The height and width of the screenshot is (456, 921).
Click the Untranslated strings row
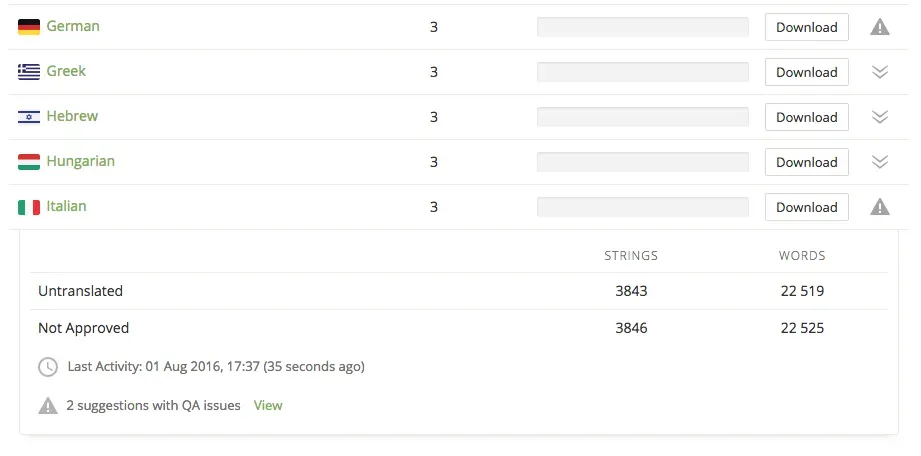(80, 291)
